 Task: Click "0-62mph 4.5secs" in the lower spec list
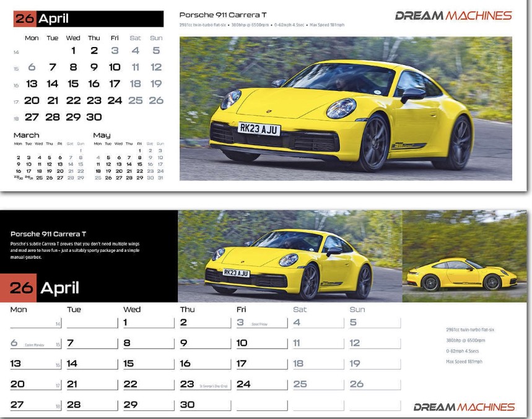[463, 351]
